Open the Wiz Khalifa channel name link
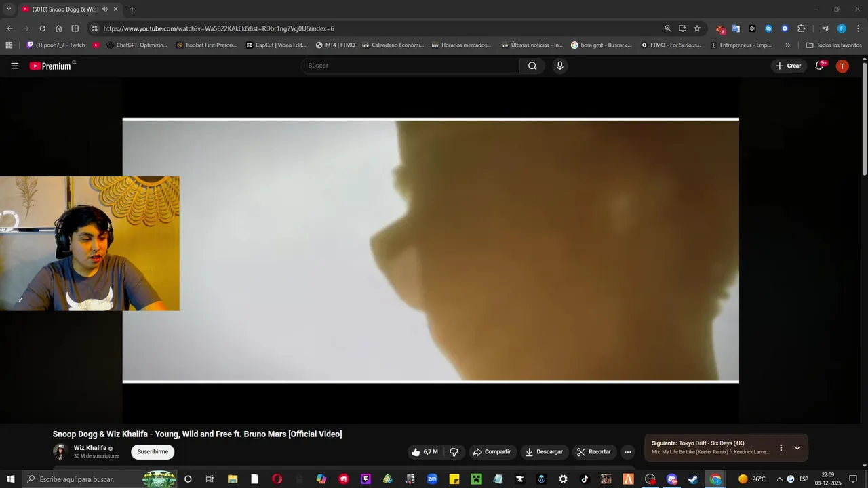This screenshot has width=868, height=488. coord(90,448)
